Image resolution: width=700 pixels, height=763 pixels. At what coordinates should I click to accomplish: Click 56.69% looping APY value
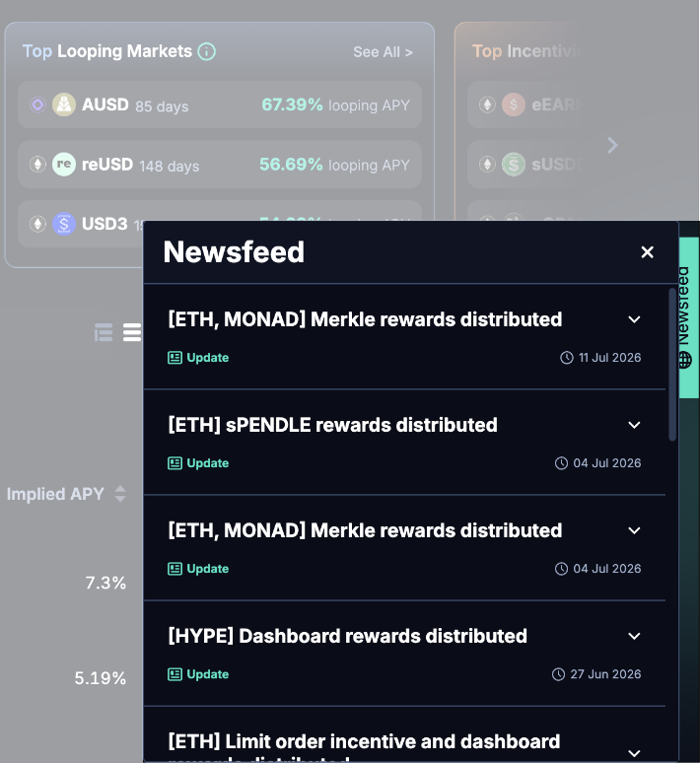click(x=291, y=165)
